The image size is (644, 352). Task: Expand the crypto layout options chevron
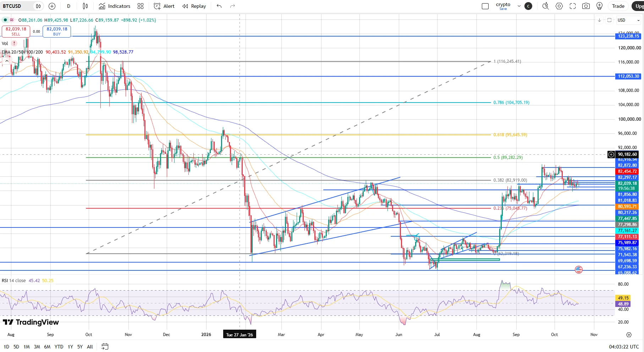519,6
